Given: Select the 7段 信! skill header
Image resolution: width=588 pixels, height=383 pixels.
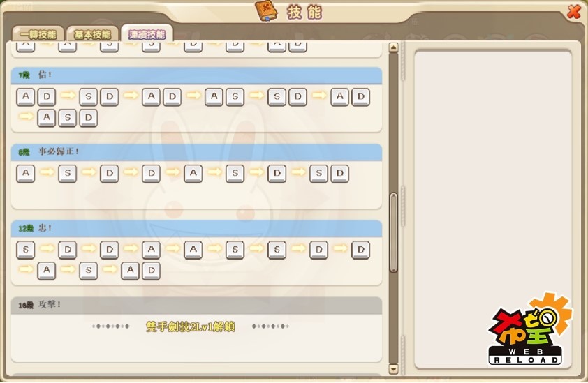Looking at the screenshot, I should click(x=196, y=75).
